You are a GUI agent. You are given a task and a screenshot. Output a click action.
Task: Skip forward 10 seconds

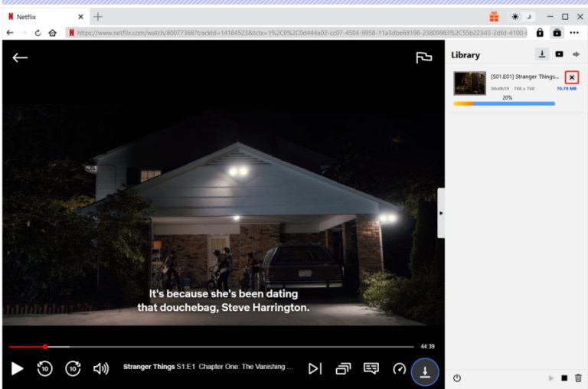73,368
